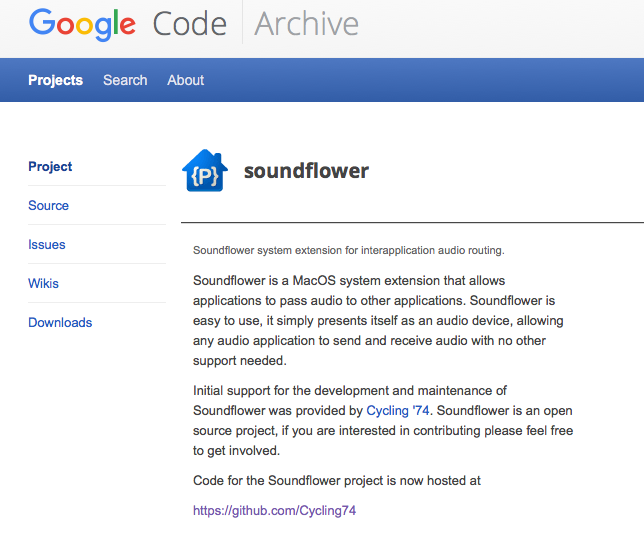Click the letter G of Google logo
644x549 pixels.
tap(42, 21)
